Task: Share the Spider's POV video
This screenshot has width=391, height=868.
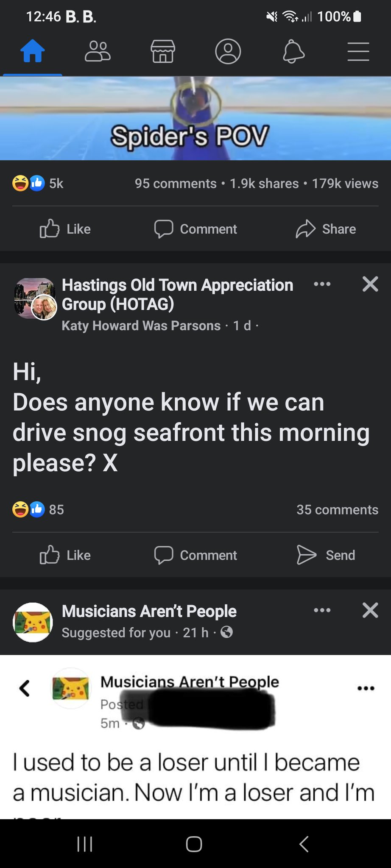Action: [x=326, y=229]
